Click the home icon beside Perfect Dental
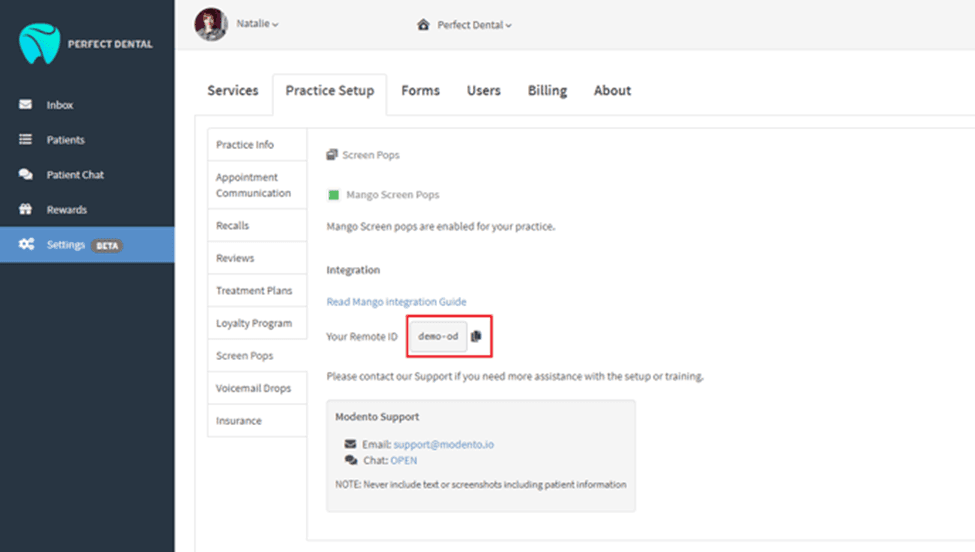Screen dimensions: 975x552 tap(423, 25)
